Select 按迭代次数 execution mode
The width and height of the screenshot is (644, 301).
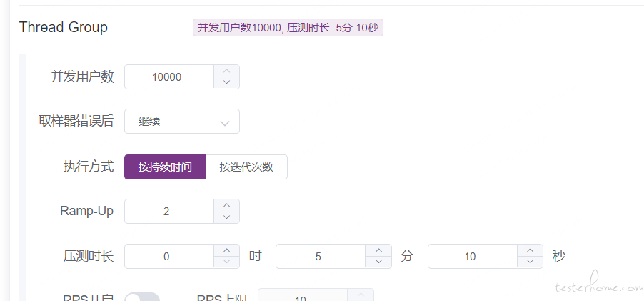[x=246, y=167]
